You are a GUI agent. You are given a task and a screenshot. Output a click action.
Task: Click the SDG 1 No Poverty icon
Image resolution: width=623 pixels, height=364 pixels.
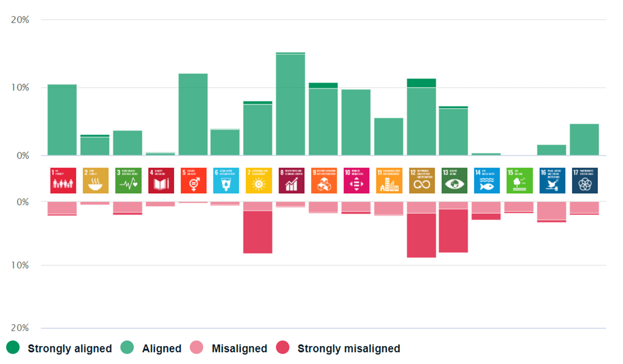63,180
